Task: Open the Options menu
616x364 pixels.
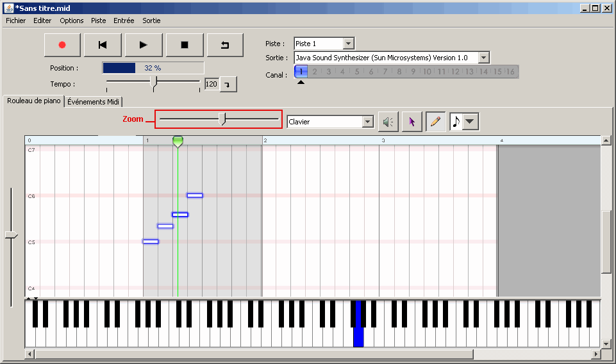Action: pos(72,21)
